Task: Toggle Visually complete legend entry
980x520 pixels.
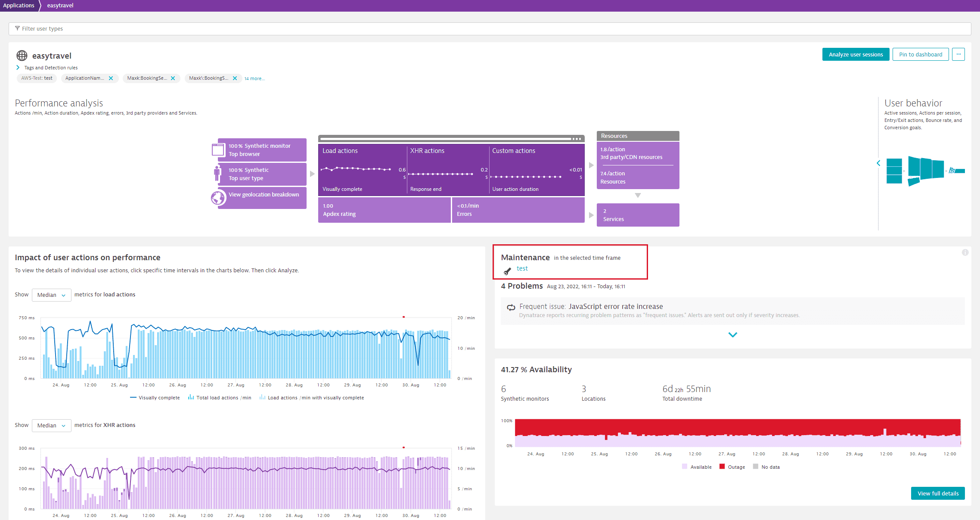Action: point(155,398)
